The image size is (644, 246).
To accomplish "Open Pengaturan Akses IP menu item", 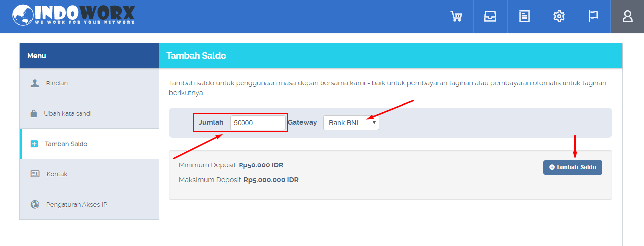I will (x=89, y=204).
